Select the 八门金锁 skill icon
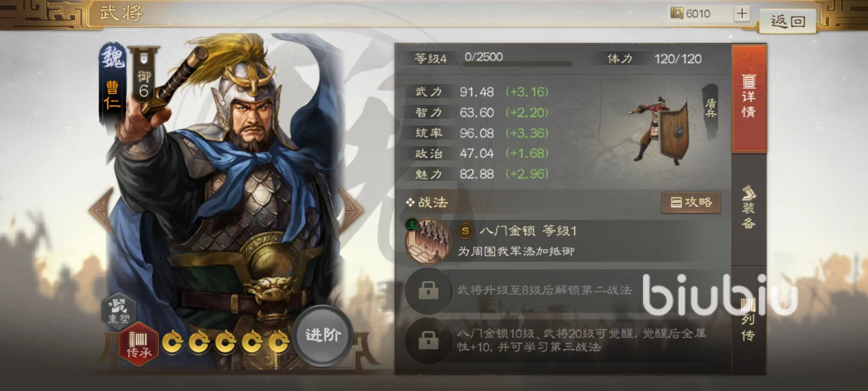This screenshot has height=391, width=868. point(424,240)
